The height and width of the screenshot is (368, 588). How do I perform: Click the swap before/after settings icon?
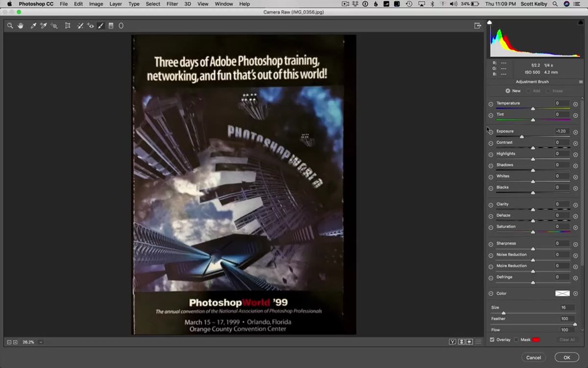461,342
